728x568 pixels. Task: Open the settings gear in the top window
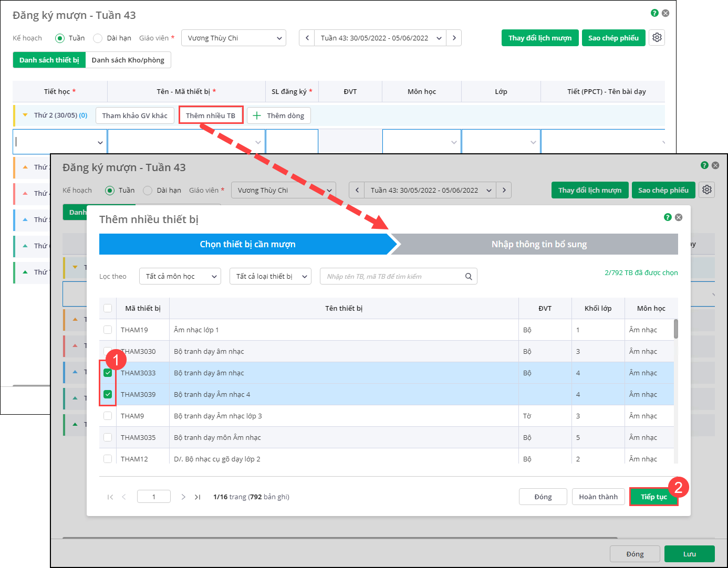tap(657, 37)
